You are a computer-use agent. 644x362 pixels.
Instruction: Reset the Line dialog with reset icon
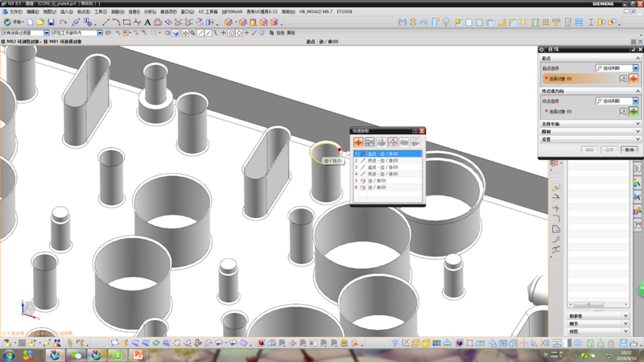coord(633,49)
